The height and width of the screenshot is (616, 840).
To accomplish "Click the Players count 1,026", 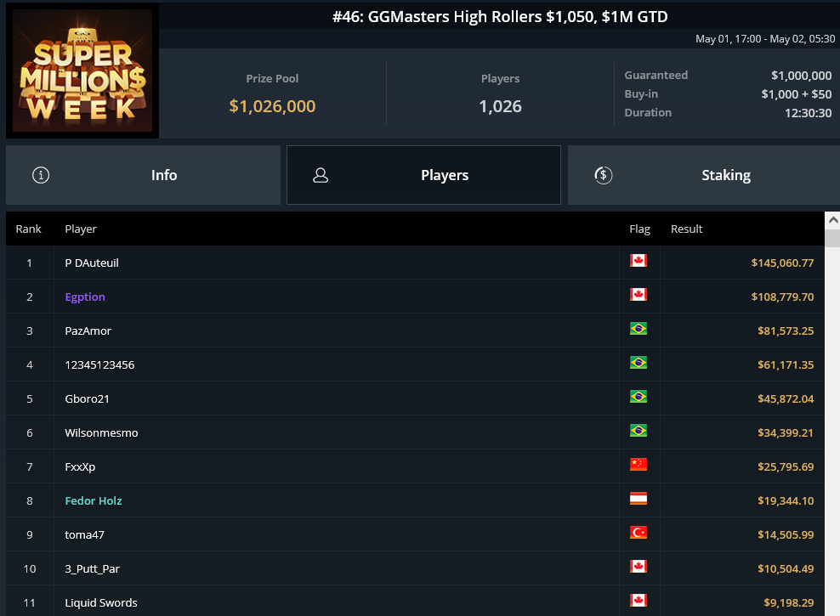I will (501, 106).
